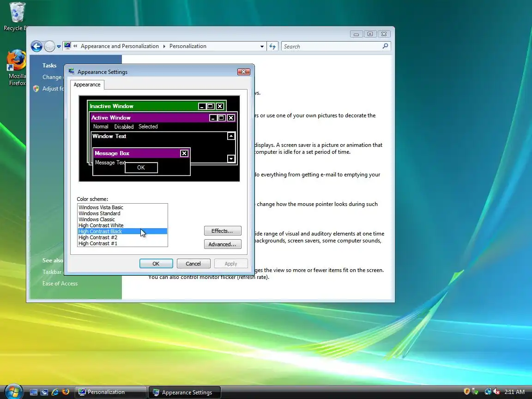Click Selected menu item in preview
Image resolution: width=532 pixels, height=399 pixels.
(x=148, y=127)
